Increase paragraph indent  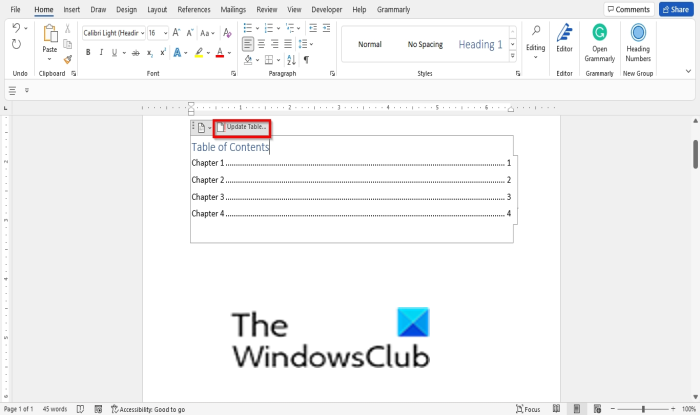(x=326, y=28)
